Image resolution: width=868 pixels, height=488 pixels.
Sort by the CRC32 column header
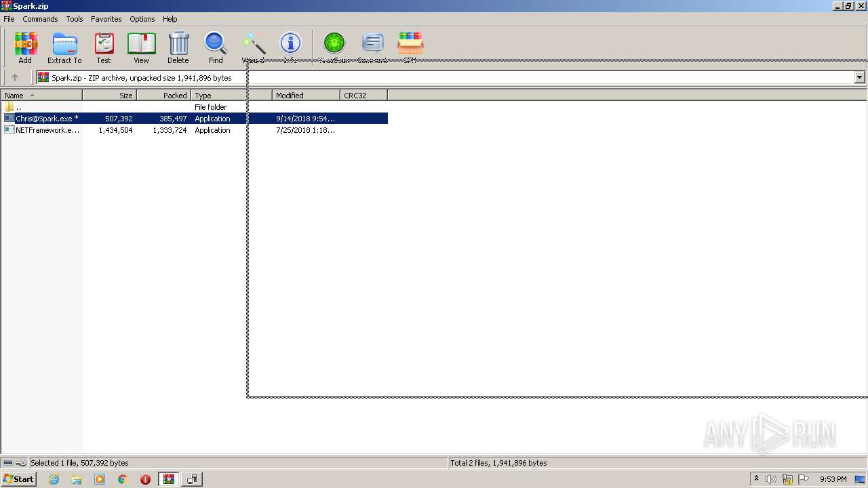point(363,96)
